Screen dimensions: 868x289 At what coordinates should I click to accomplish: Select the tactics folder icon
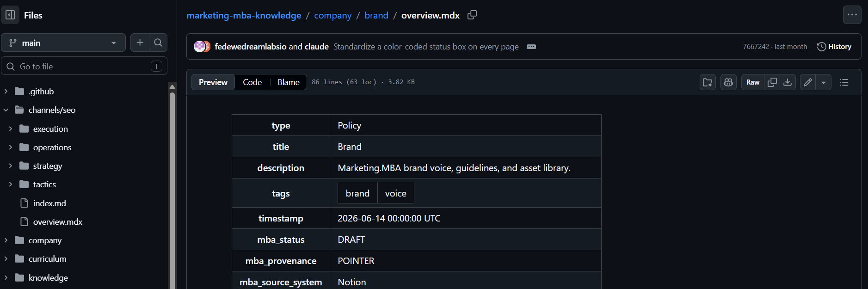point(24,184)
